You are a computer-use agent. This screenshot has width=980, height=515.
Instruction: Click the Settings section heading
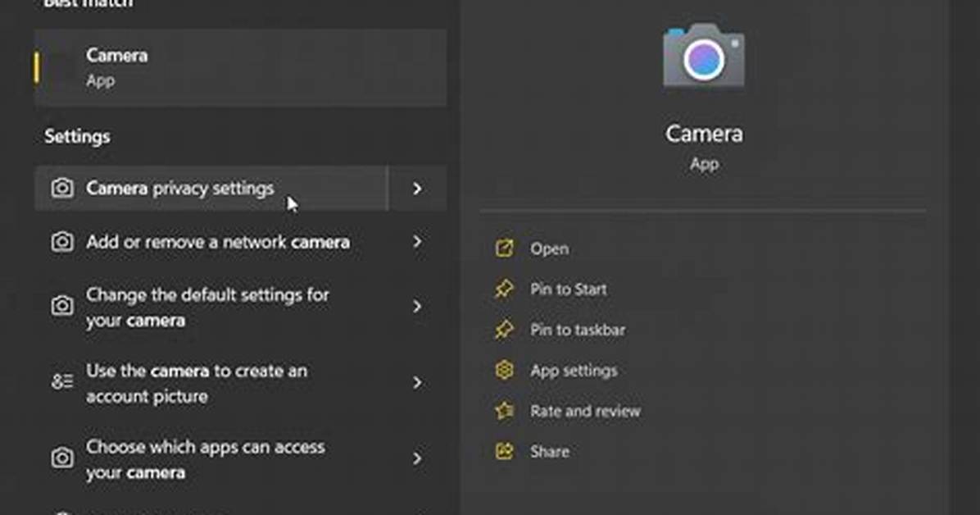tap(77, 136)
